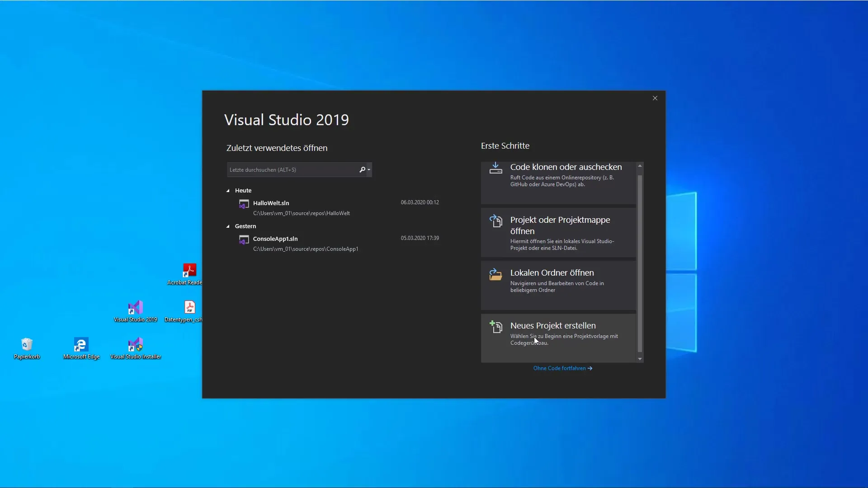Click the HalloWelt.sln solution file icon
Viewport: 868px width, 488px height.
244,204
